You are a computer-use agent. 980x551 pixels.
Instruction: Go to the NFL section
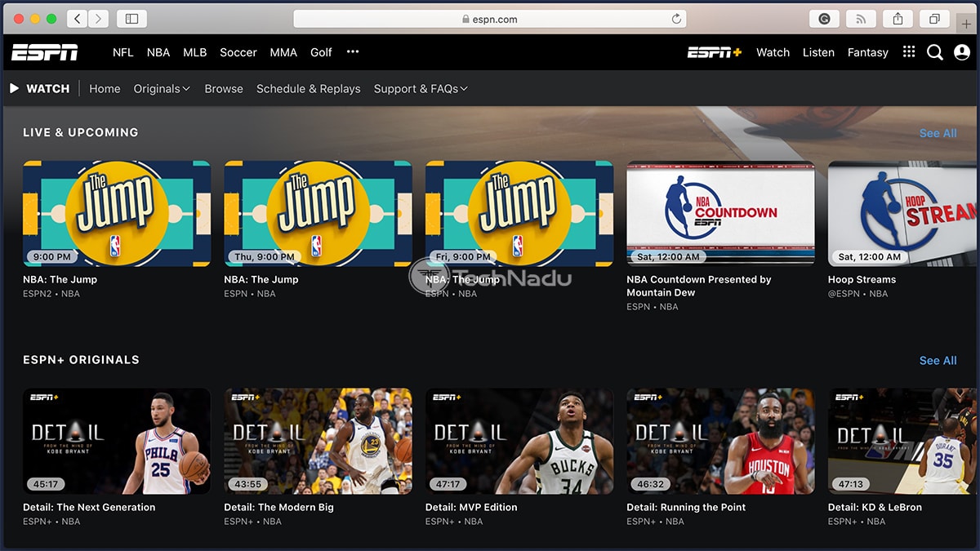click(122, 52)
